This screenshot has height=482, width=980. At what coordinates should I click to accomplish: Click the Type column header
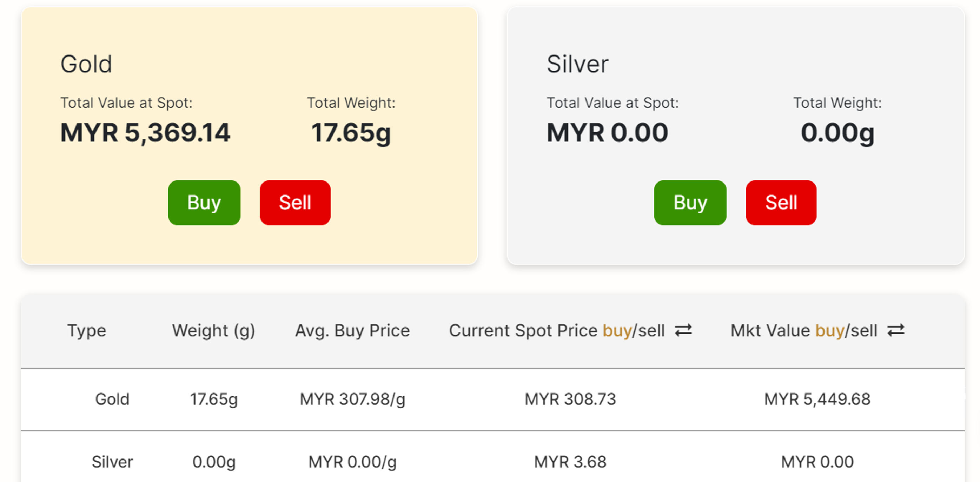point(86,330)
